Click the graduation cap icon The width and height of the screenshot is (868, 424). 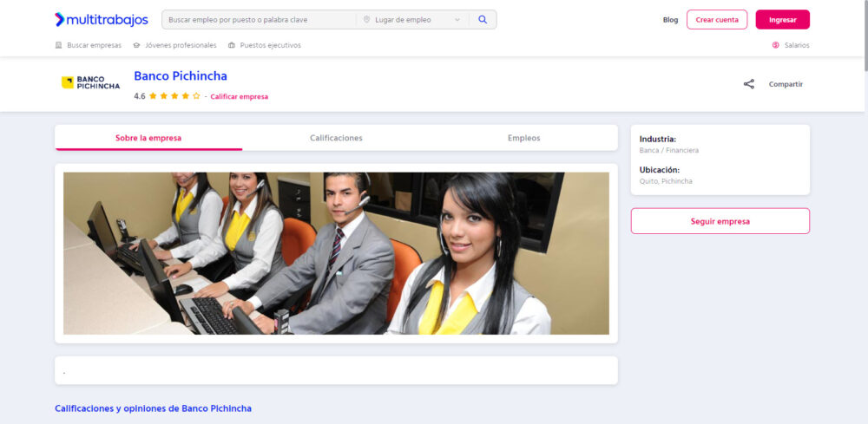[137, 45]
